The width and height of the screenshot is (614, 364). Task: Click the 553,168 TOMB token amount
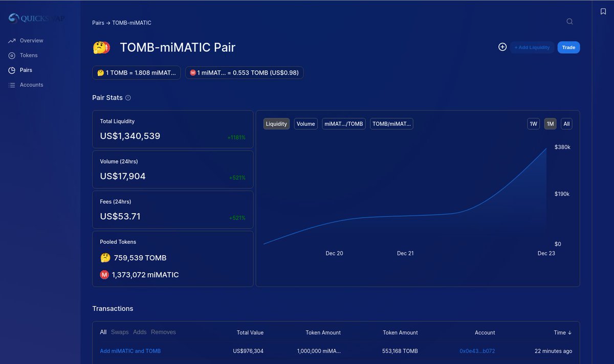[x=400, y=351]
